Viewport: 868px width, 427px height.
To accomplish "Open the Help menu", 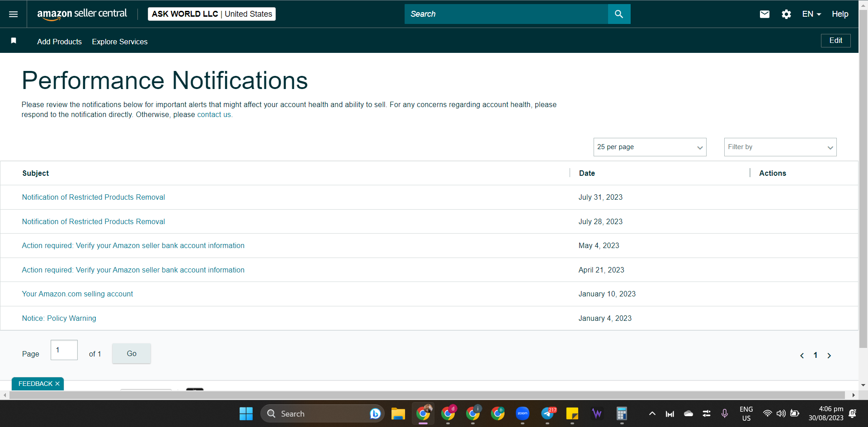I will [840, 14].
